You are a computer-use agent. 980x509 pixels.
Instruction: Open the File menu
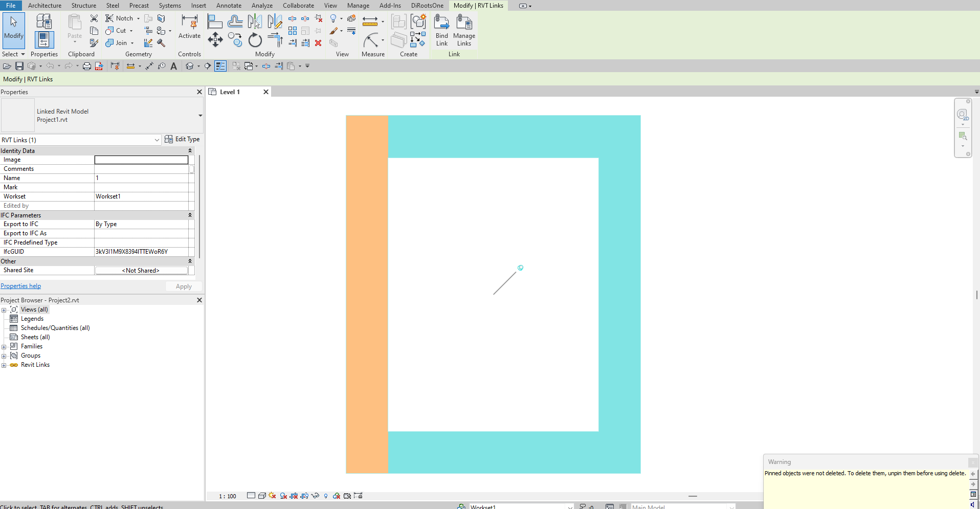click(x=11, y=6)
